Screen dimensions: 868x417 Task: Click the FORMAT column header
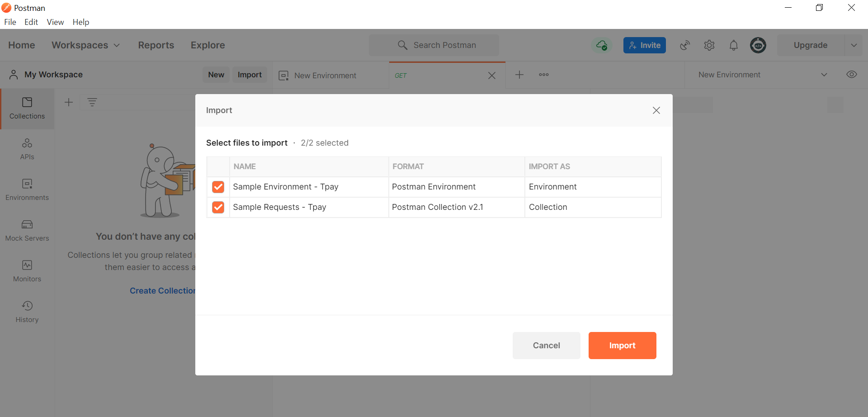point(457,166)
